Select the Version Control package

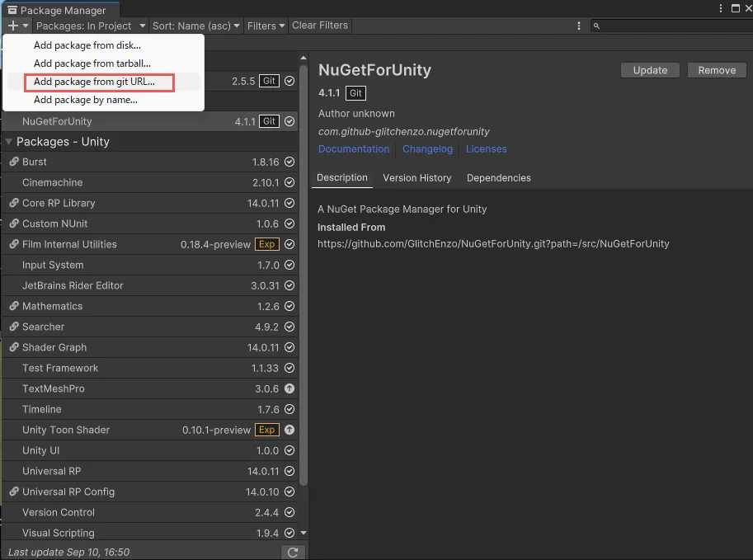(150, 512)
